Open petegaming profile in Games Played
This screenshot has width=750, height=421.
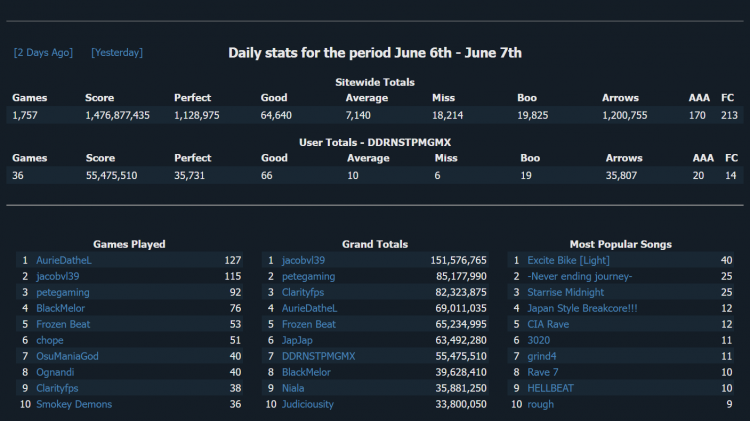pyautogui.click(x=62, y=292)
